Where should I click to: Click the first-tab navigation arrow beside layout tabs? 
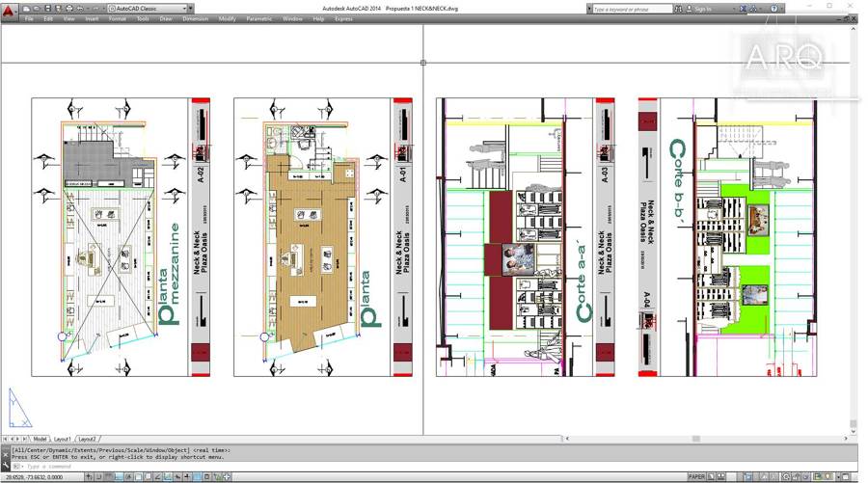pyautogui.click(x=5, y=439)
